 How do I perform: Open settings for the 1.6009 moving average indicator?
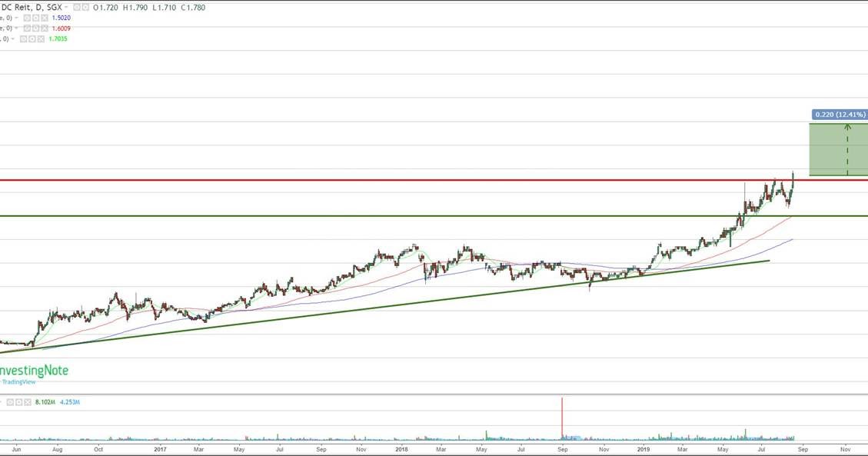(36, 28)
